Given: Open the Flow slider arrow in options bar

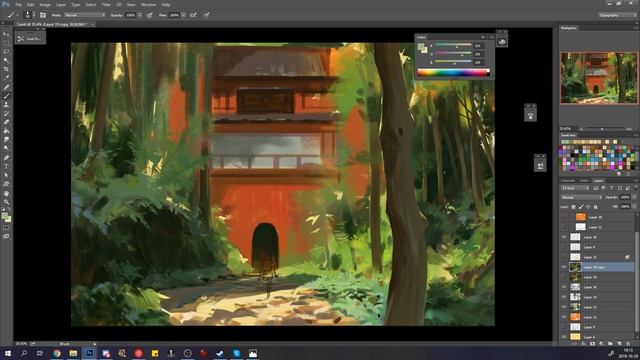Looking at the screenshot, I should 183,15.
